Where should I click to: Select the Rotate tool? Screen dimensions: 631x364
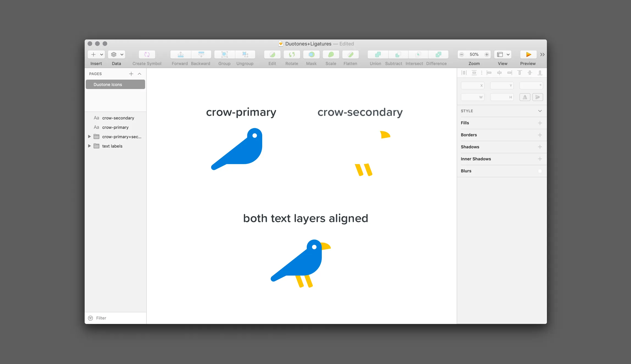click(x=292, y=54)
